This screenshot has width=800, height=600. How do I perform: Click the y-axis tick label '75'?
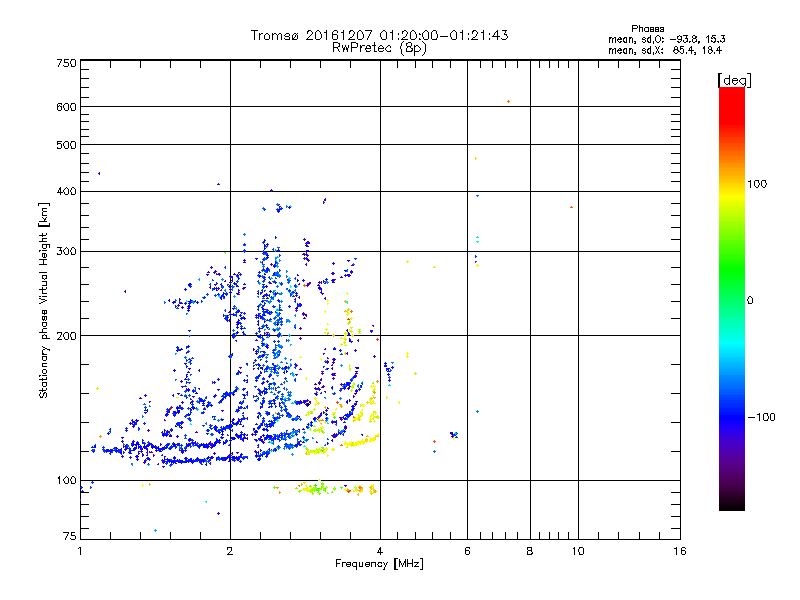70,536
